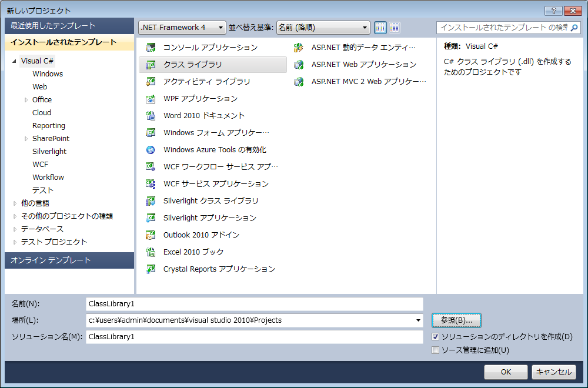Click the Silverlight アプリケーション template icon
Screen dimensions: 588x388
[x=151, y=218]
